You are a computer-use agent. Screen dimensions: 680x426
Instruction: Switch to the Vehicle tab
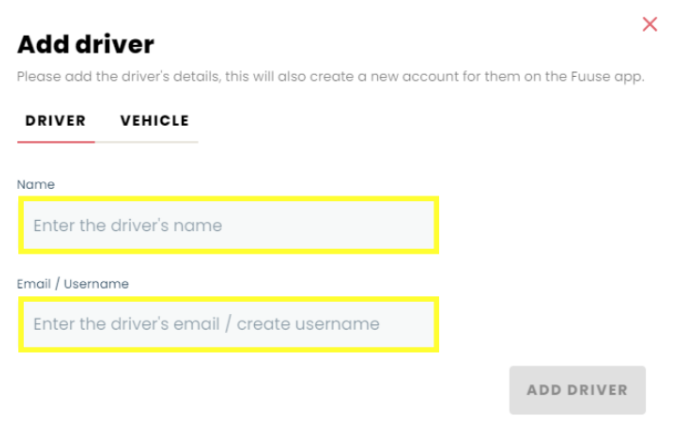coord(154,121)
